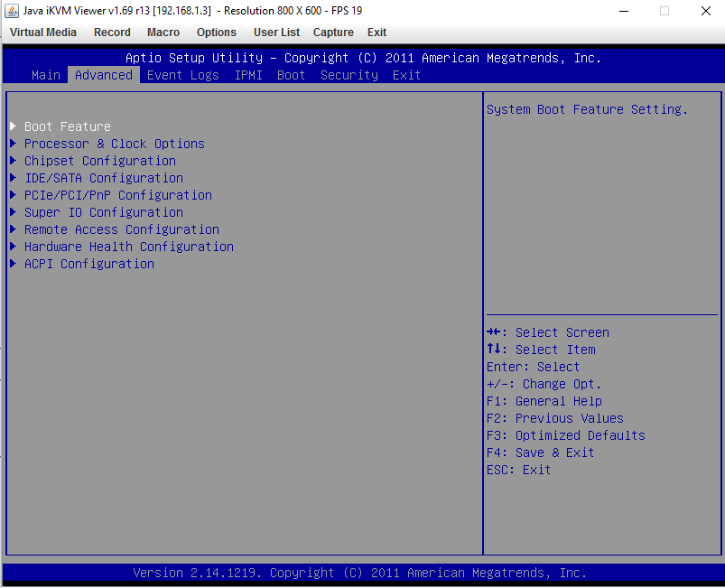Open the User List menu

[x=276, y=33]
